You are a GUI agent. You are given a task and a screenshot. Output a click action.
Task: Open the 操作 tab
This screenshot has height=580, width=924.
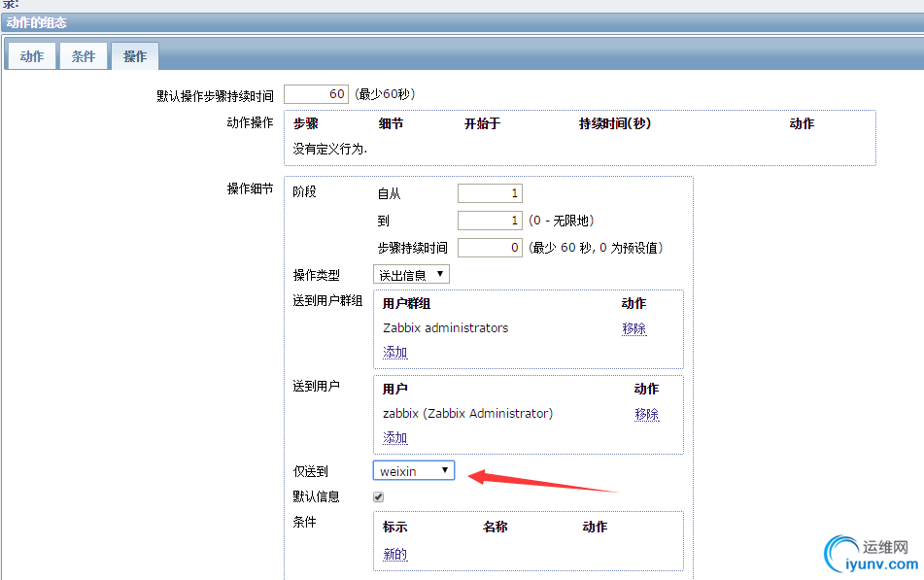[x=135, y=56]
